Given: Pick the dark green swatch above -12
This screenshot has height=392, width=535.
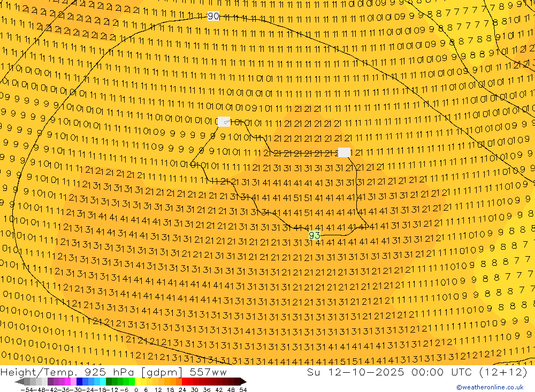Looking at the screenshot, I should tap(109, 381).
